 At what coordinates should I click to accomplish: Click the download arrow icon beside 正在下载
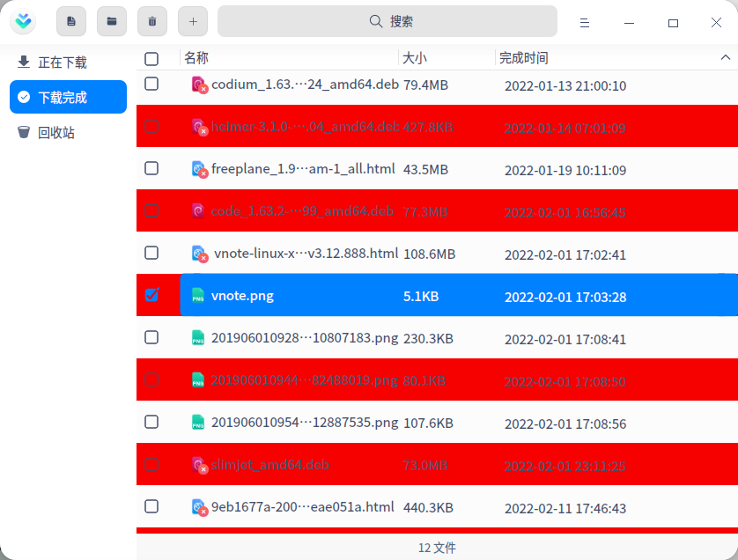pyautogui.click(x=25, y=62)
